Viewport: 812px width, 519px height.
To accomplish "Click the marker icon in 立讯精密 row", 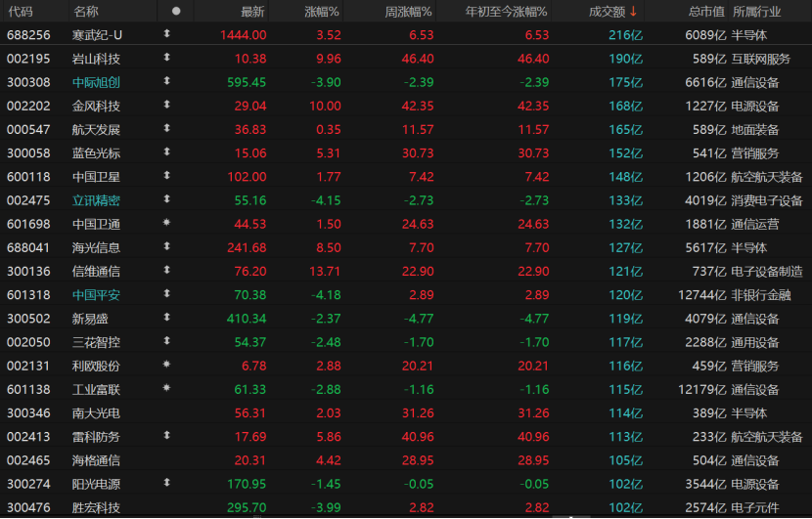I will (166, 199).
